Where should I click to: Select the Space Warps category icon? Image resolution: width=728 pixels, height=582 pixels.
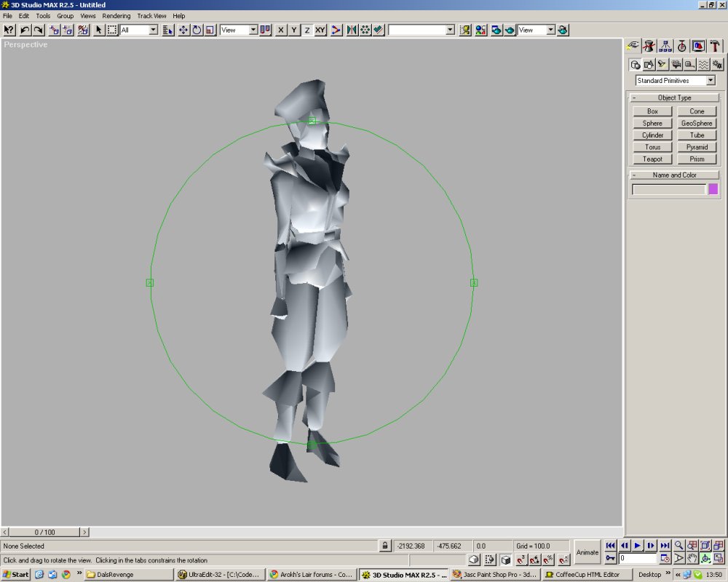point(703,65)
